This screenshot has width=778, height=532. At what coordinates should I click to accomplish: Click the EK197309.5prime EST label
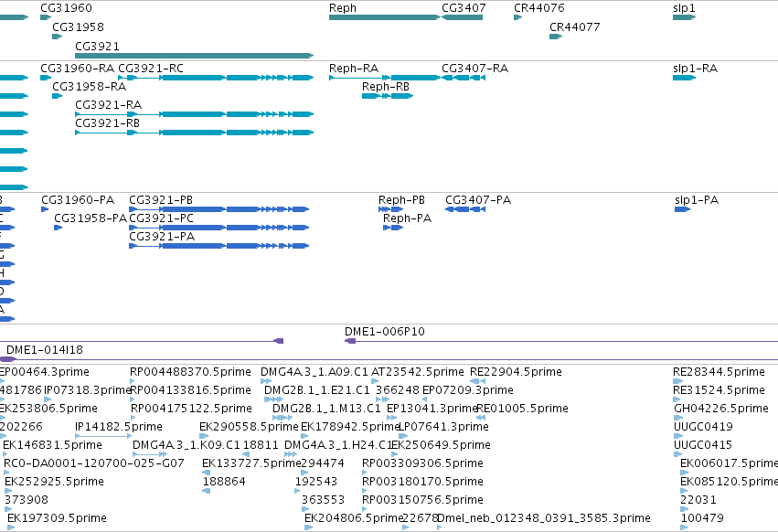pos(57,518)
